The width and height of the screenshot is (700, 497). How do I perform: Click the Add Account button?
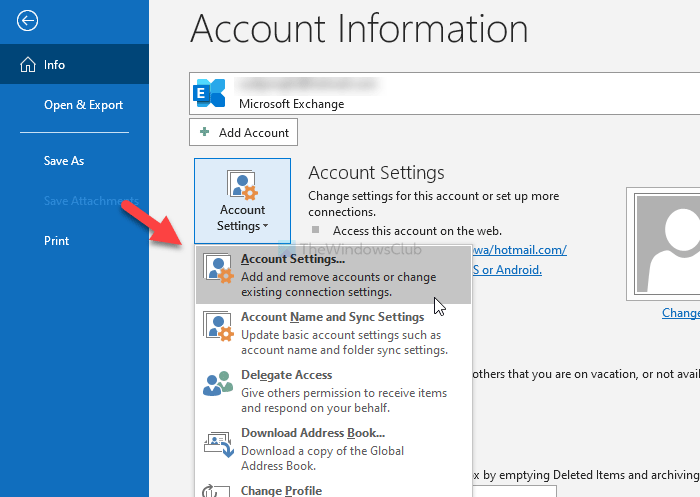pyautogui.click(x=243, y=132)
